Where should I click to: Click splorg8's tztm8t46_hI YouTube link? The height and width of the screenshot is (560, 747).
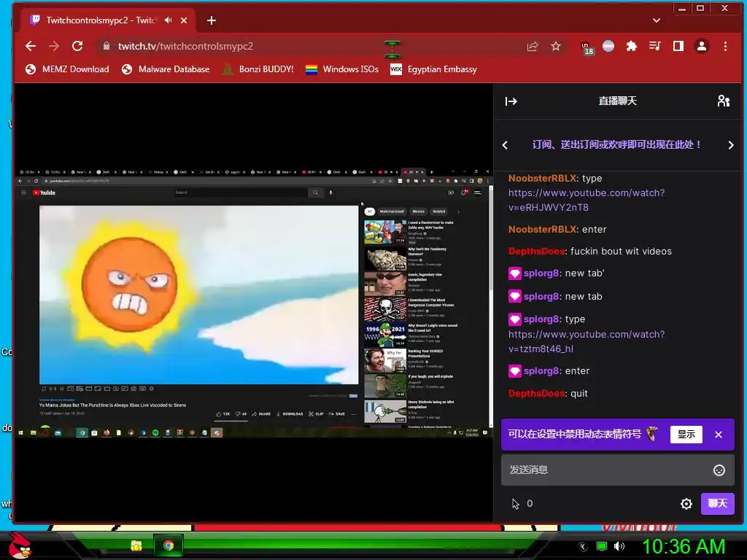point(587,341)
